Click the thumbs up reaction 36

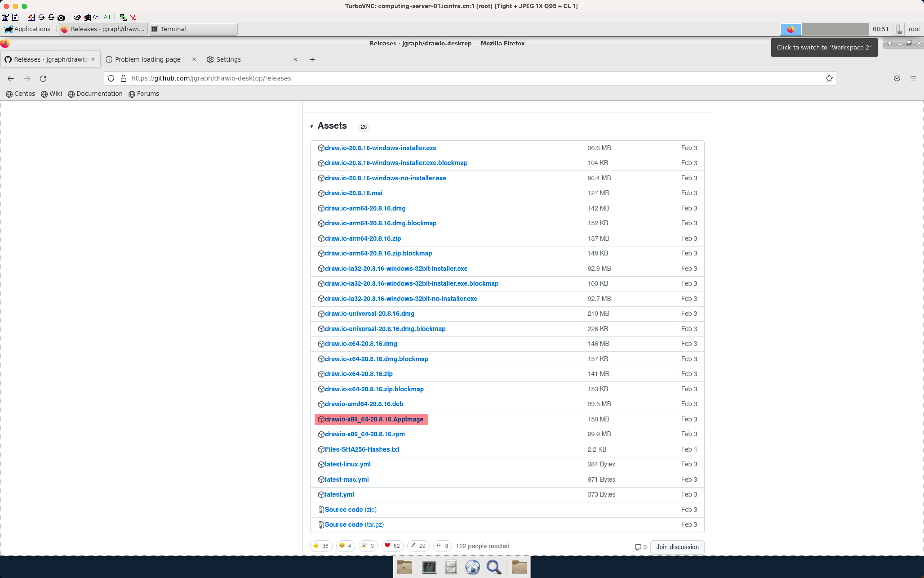[x=321, y=546]
